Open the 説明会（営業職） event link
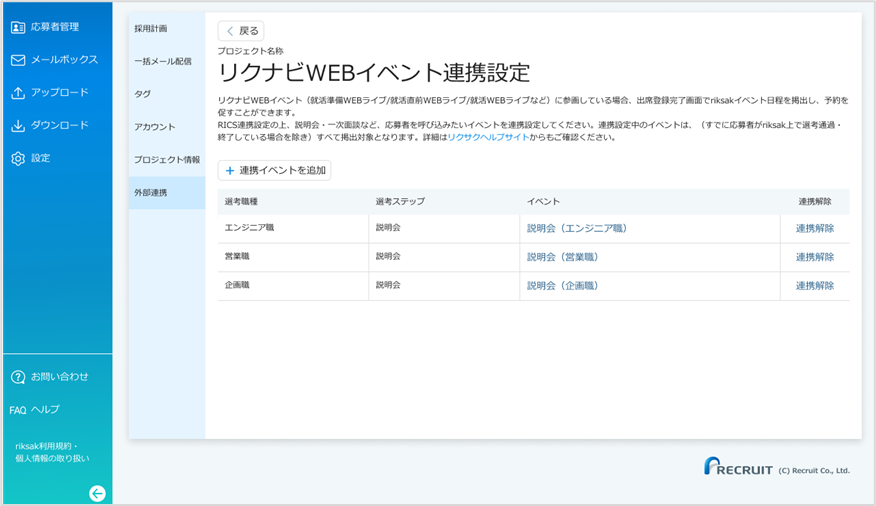The height and width of the screenshot is (506, 876). click(562, 257)
